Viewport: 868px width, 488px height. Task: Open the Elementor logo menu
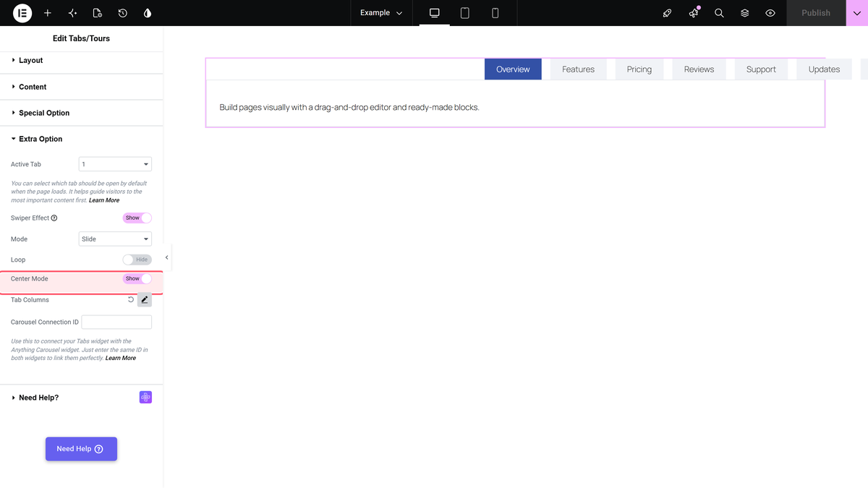point(22,13)
